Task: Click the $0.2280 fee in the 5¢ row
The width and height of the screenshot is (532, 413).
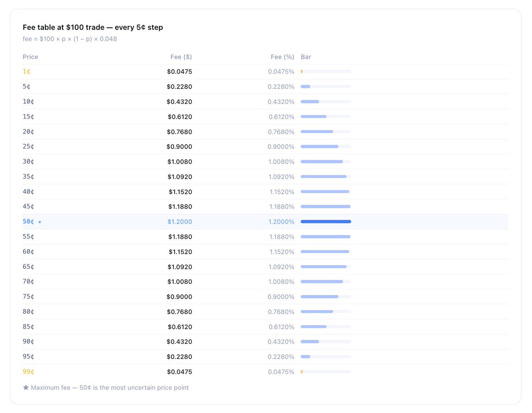Action: point(180,87)
